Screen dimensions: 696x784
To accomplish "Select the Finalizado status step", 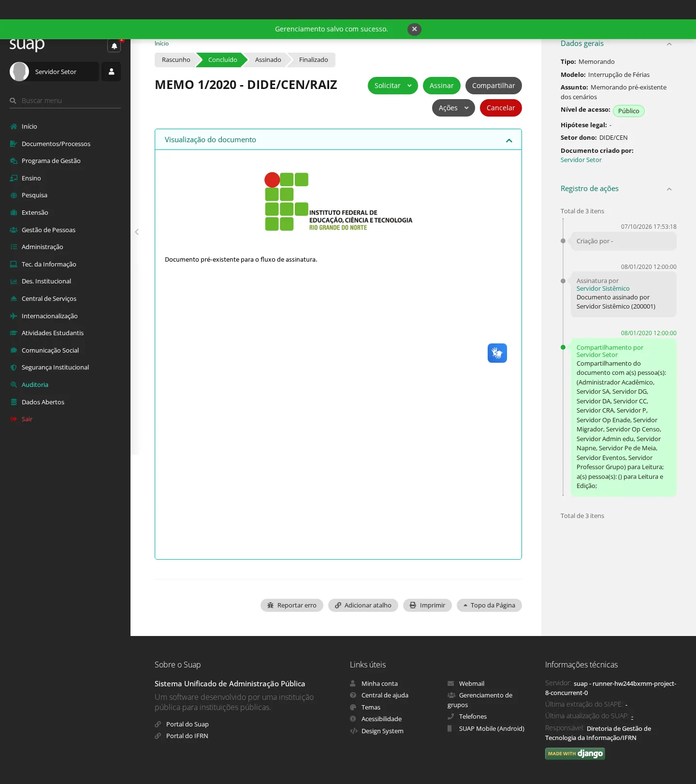I will pyautogui.click(x=313, y=59).
